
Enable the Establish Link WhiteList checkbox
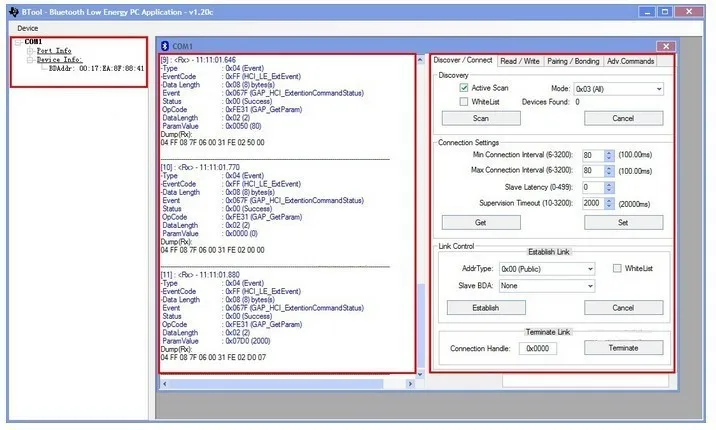617,268
